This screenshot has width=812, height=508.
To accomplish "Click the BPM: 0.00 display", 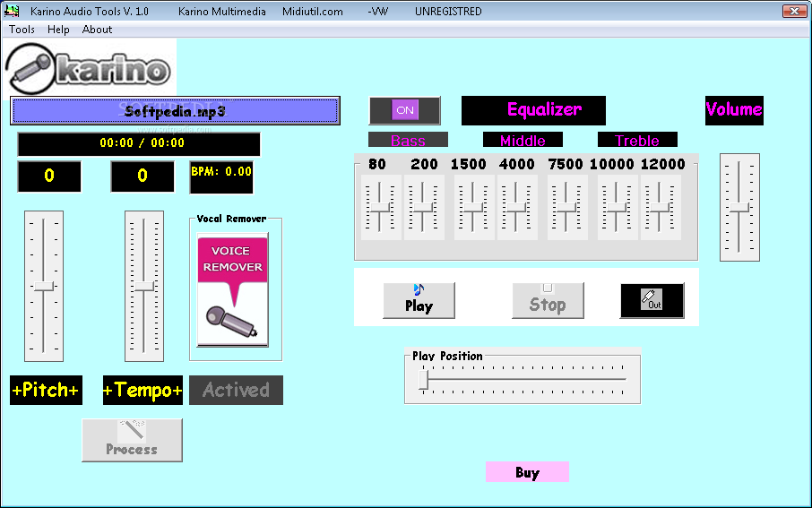I will tap(221, 177).
